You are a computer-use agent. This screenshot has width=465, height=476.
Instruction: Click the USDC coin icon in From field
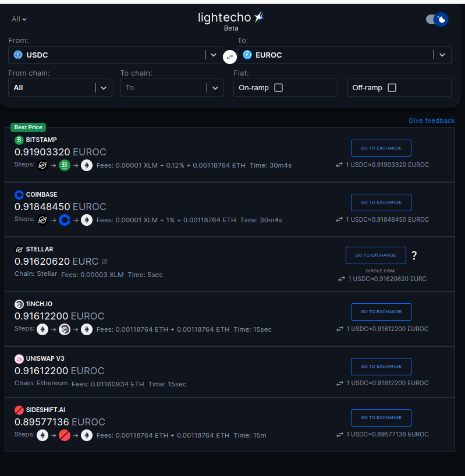[18, 55]
